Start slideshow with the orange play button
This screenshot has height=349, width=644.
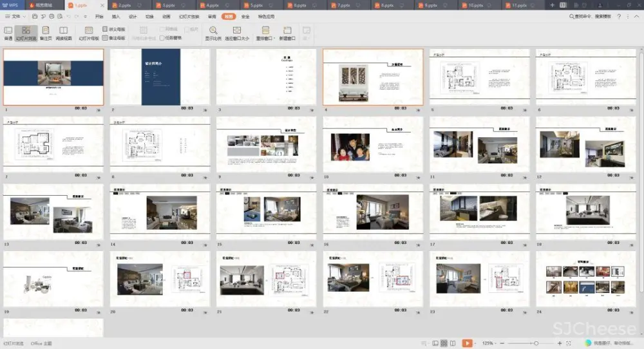pyautogui.click(x=467, y=343)
